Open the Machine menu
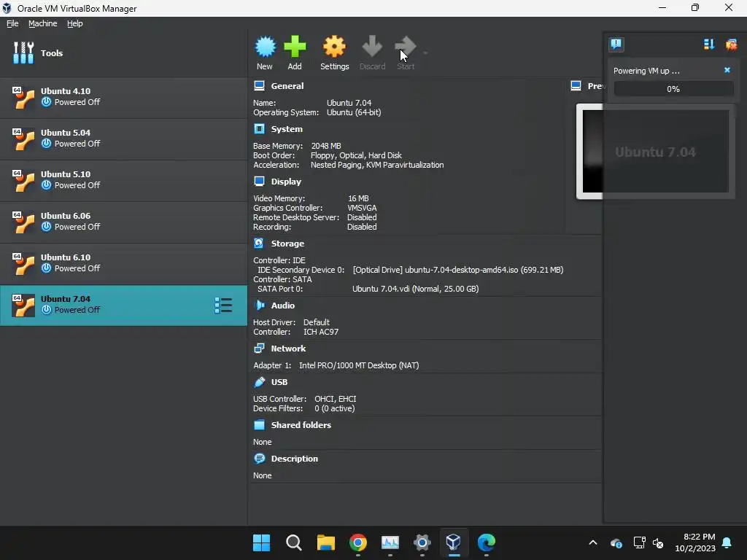 click(42, 23)
